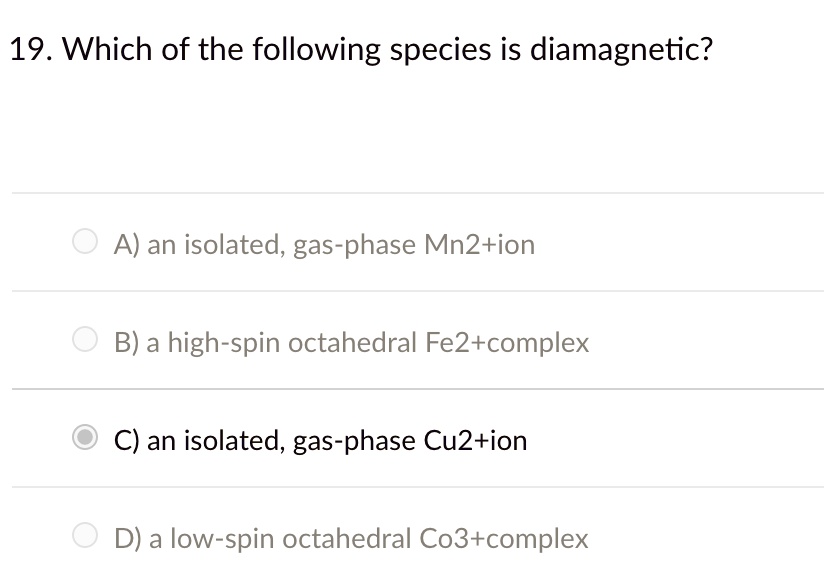Viewport: 824px width, 584px height.
Task: Click the 'A)' letter label
Action: pyautogui.click(x=126, y=244)
